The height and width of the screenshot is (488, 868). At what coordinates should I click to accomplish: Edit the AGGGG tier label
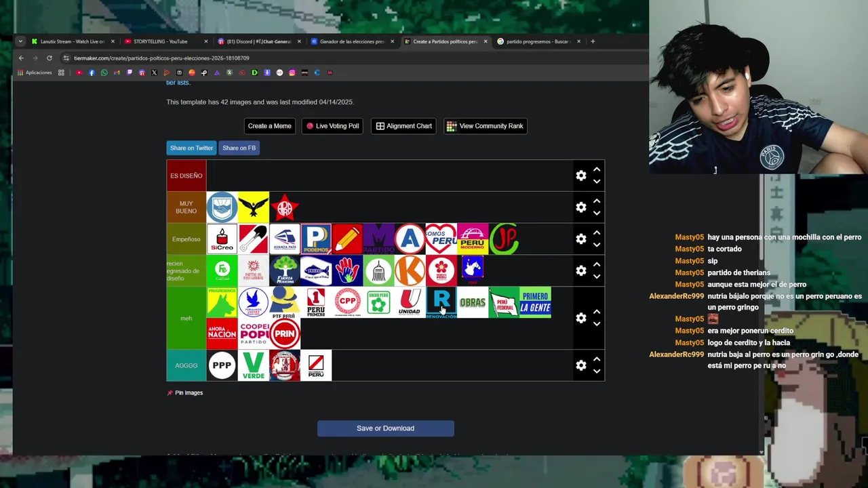(x=186, y=365)
